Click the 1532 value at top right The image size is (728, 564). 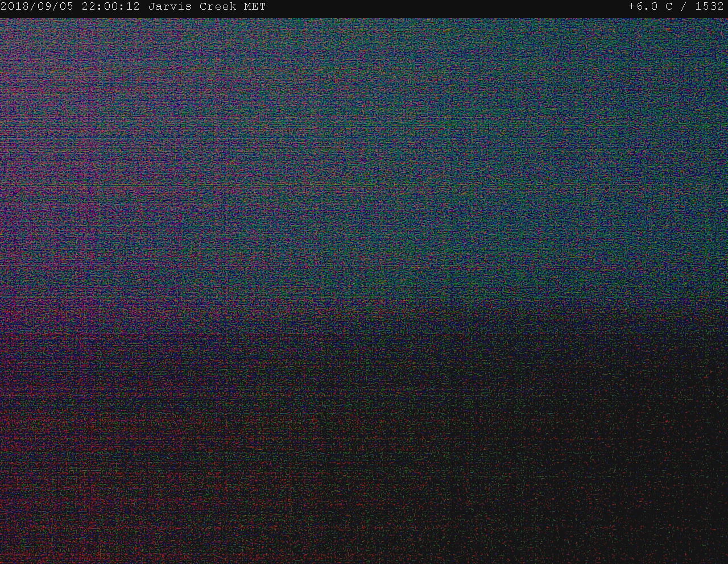[x=709, y=7]
